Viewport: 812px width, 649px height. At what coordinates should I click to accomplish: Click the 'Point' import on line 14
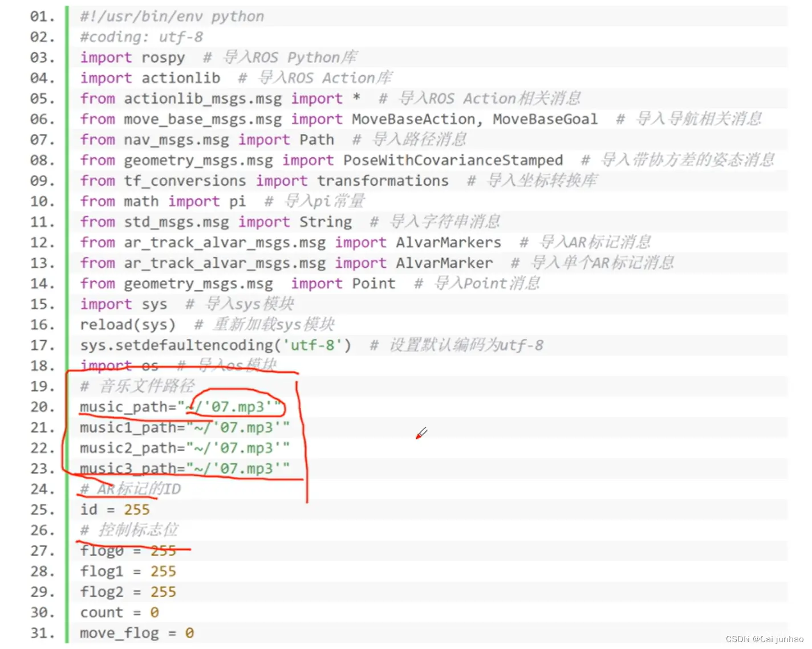coord(373,283)
